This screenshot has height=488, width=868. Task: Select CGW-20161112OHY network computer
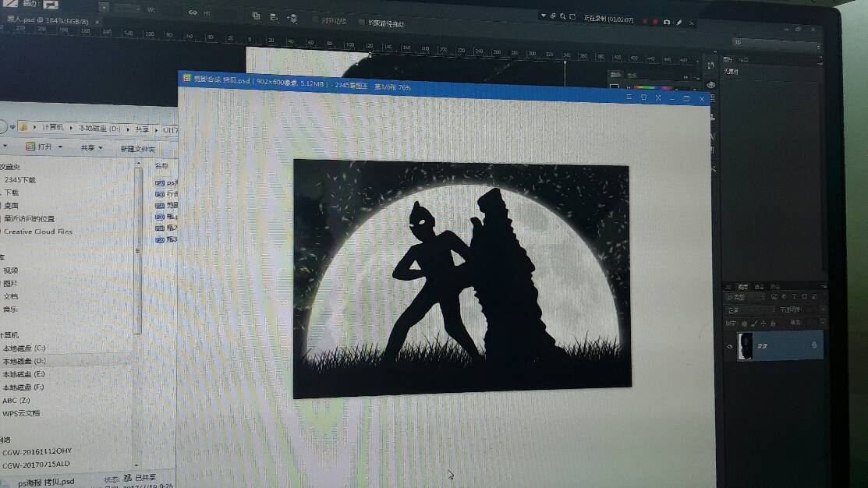click(37, 451)
